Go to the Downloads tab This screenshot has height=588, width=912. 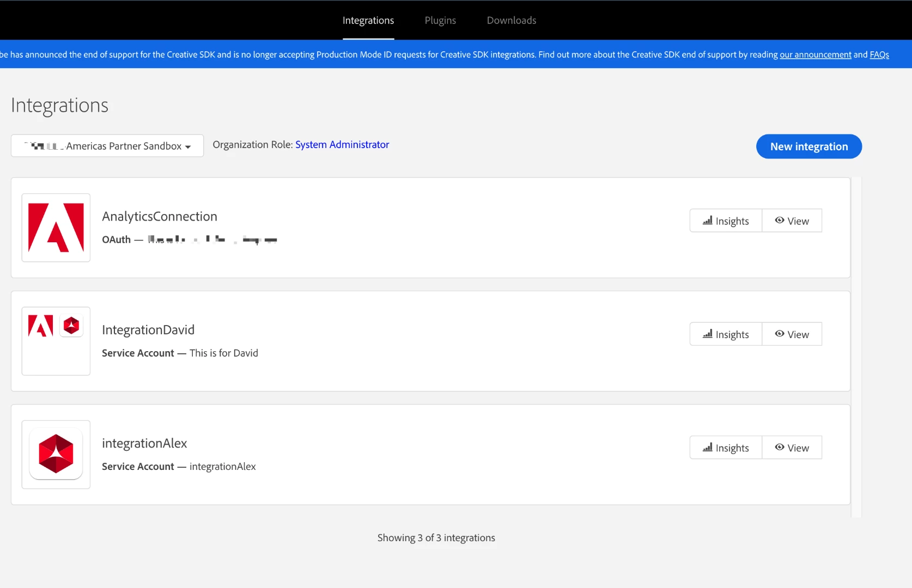[x=512, y=21]
